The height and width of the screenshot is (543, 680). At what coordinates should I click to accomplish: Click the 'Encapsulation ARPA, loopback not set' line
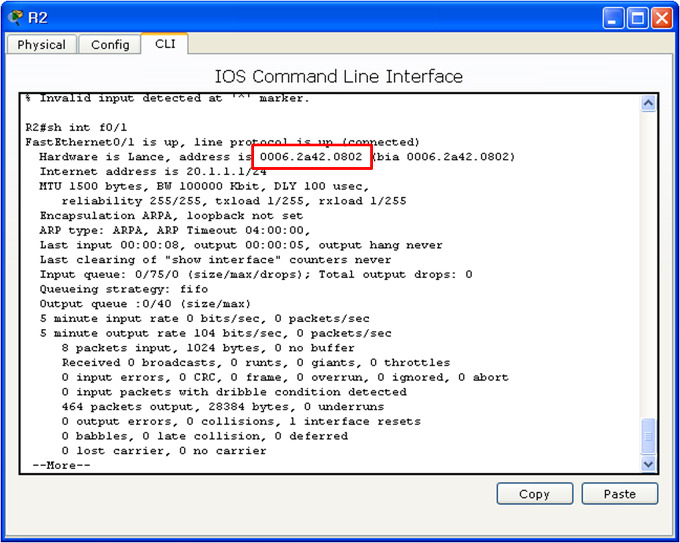[x=171, y=216]
